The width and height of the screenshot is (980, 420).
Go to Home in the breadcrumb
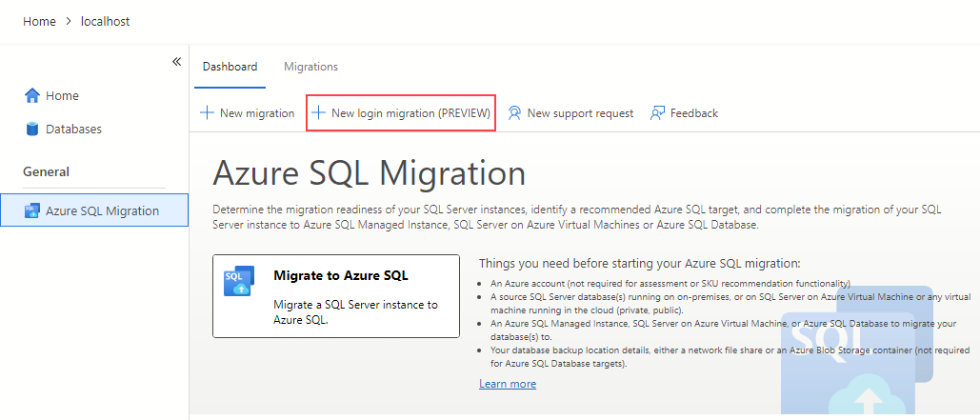39,21
